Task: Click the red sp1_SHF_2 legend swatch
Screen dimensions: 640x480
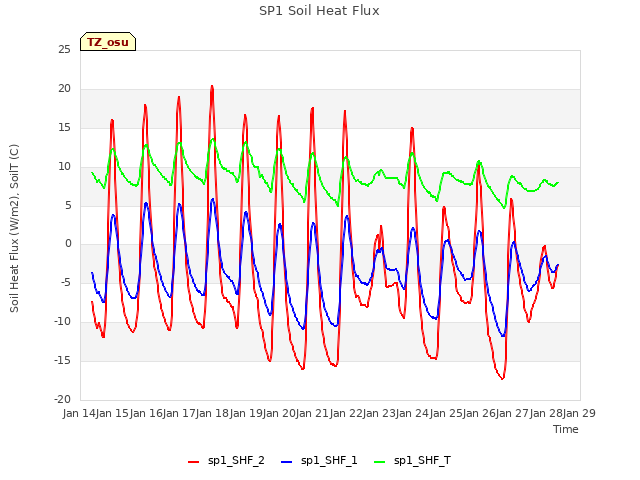Action: point(193,462)
